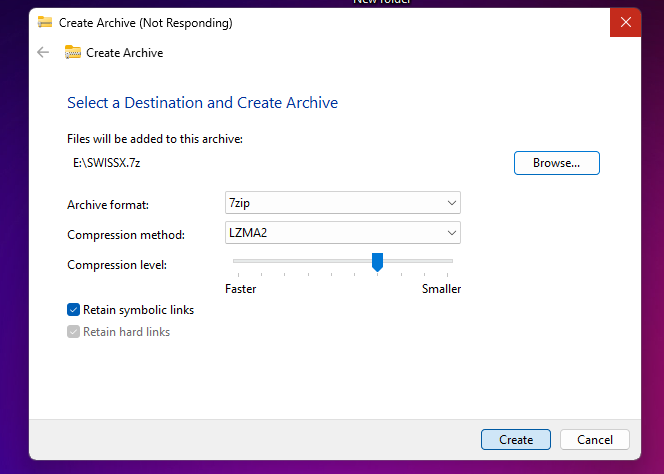Viewport: 664px width, 474px height.
Task: Click Create to build the archive
Action: [x=515, y=439]
